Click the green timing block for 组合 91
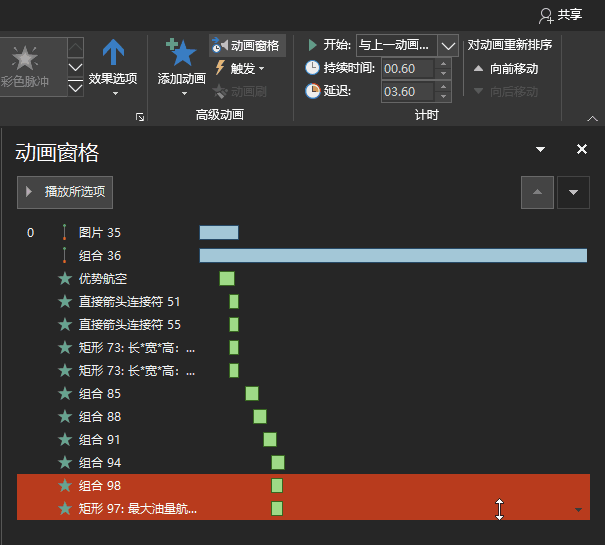 coord(270,439)
